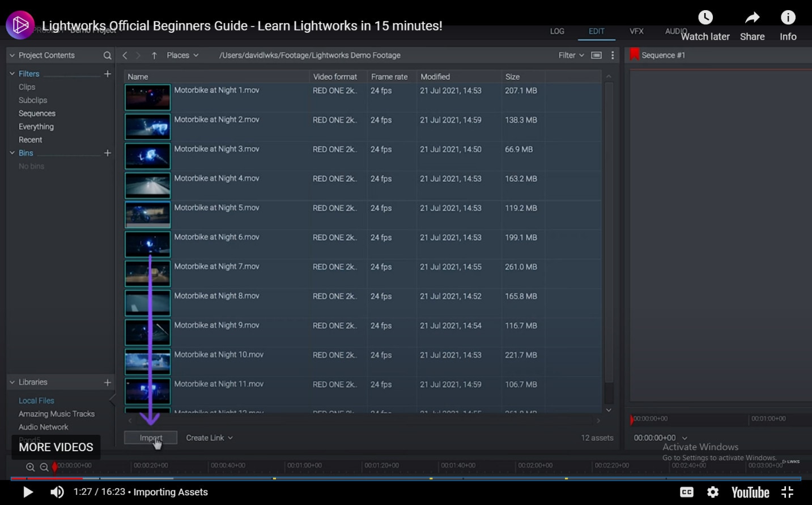
Task: Play the video
Action: [x=28, y=492]
